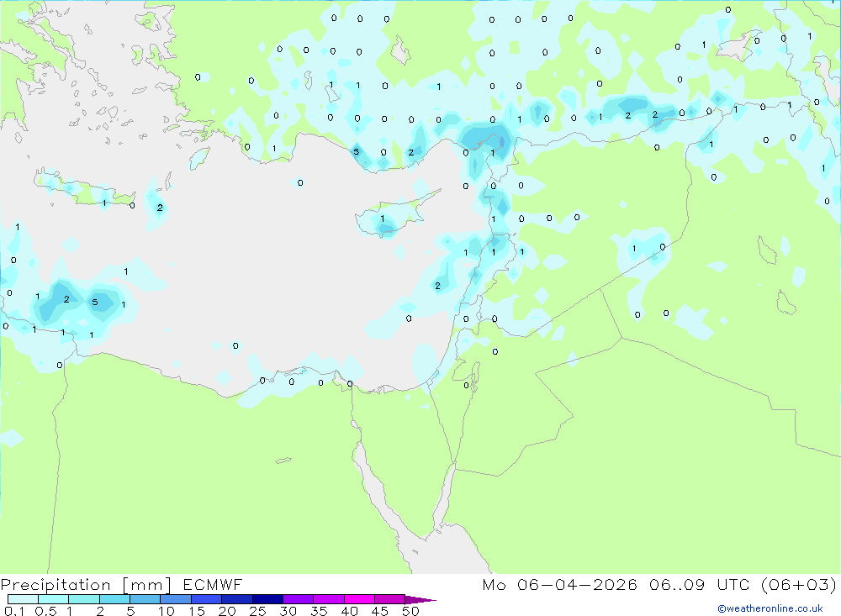The height and width of the screenshot is (616, 841).
Task: Click the legend label "25"
Action: tap(258, 611)
